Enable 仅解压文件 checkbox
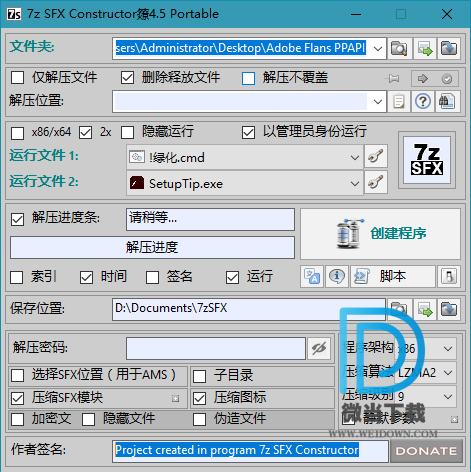Image resolution: width=471 pixels, height=472 pixels. tap(17, 78)
